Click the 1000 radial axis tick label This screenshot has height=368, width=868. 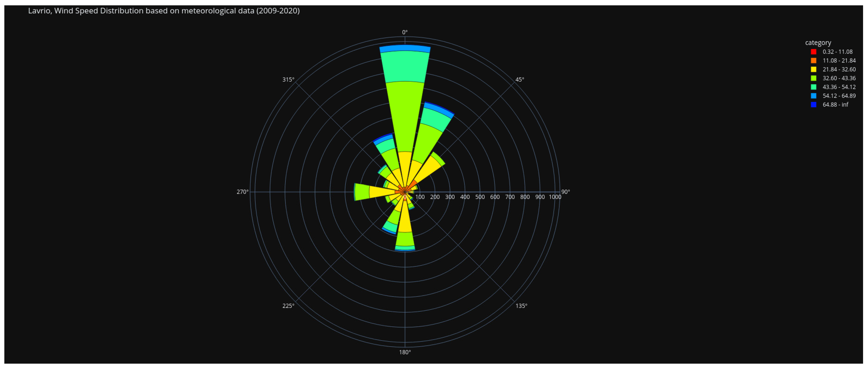click(x=555, y=197)
